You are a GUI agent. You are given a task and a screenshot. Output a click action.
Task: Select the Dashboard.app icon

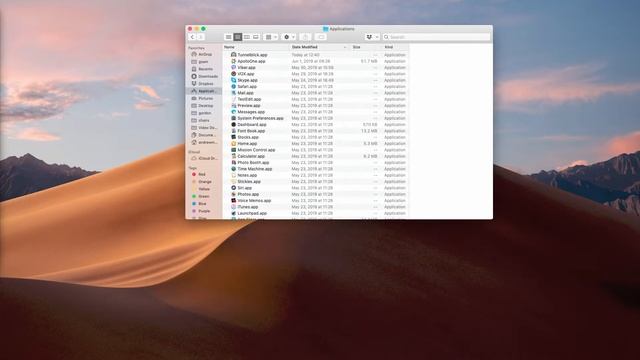[233, 124]
